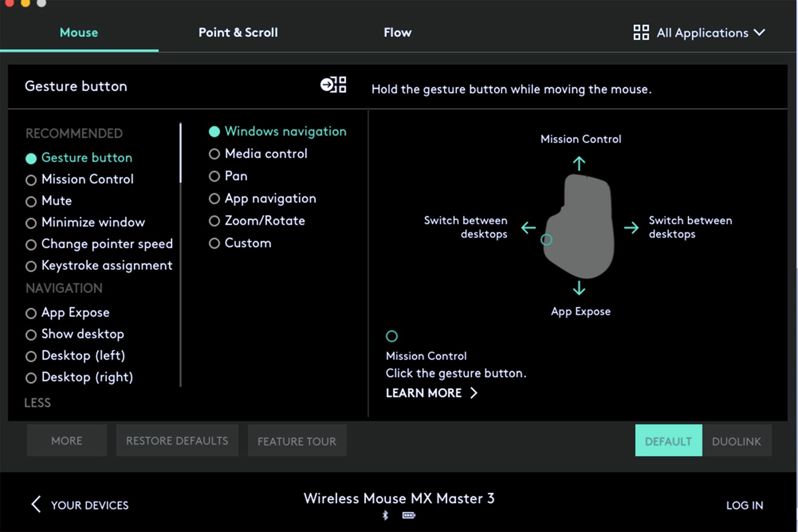Open the All Applications dropdown
This screenshot has height=532, width=798.
(708, 32)
